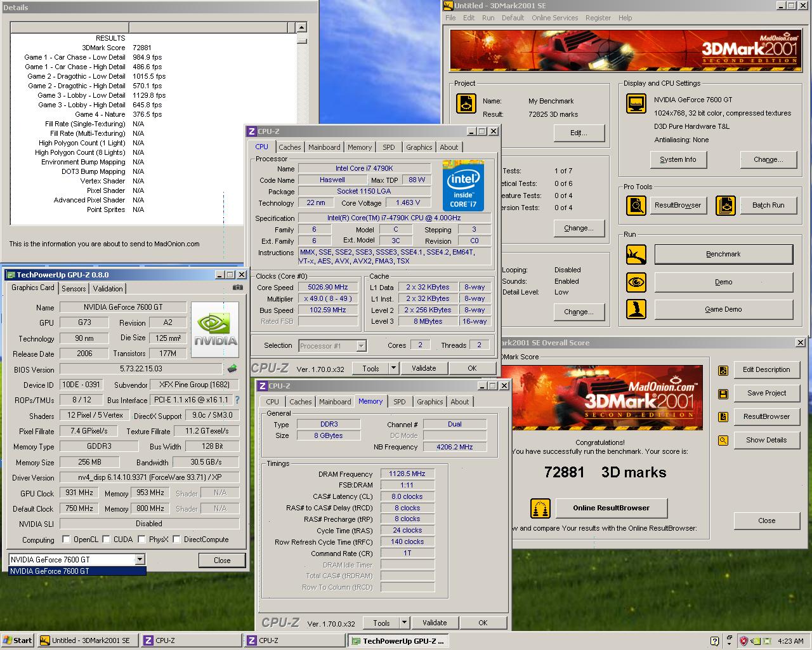Click the Benchmark run icon in 3DMark

(x=636, y=255)
